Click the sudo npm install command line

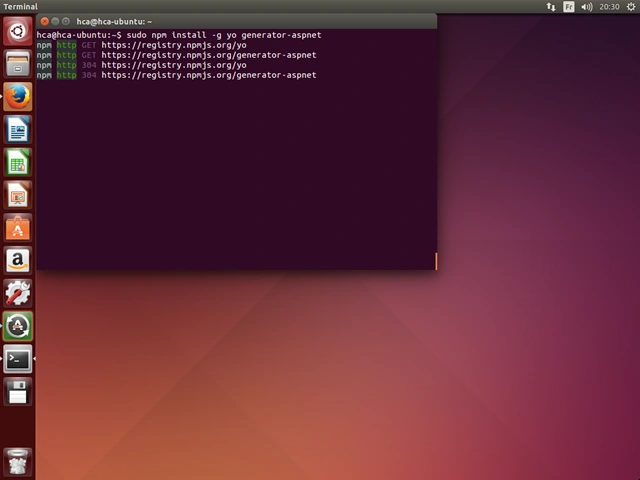point(179,35)
